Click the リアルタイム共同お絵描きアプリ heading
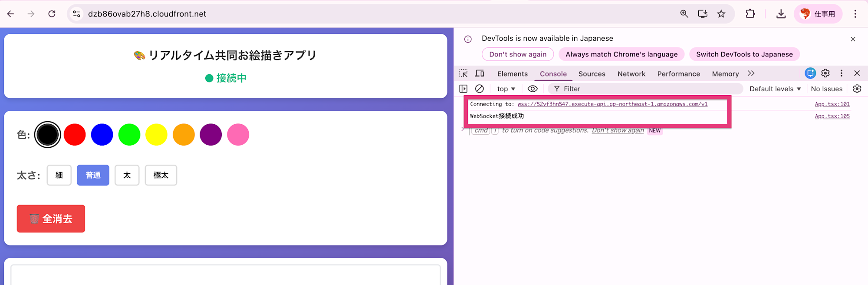Screen dimensions: 868x285 pyautogui.click(x=232, y=55)
